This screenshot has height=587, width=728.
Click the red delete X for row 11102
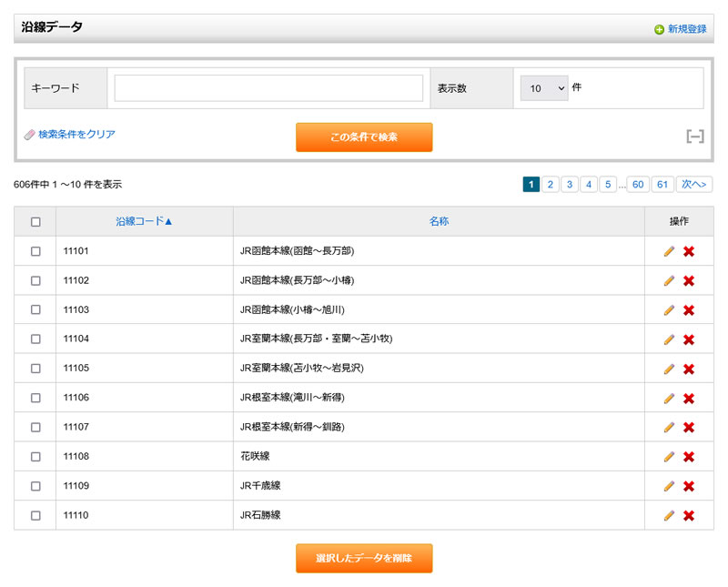pos(689,280)
